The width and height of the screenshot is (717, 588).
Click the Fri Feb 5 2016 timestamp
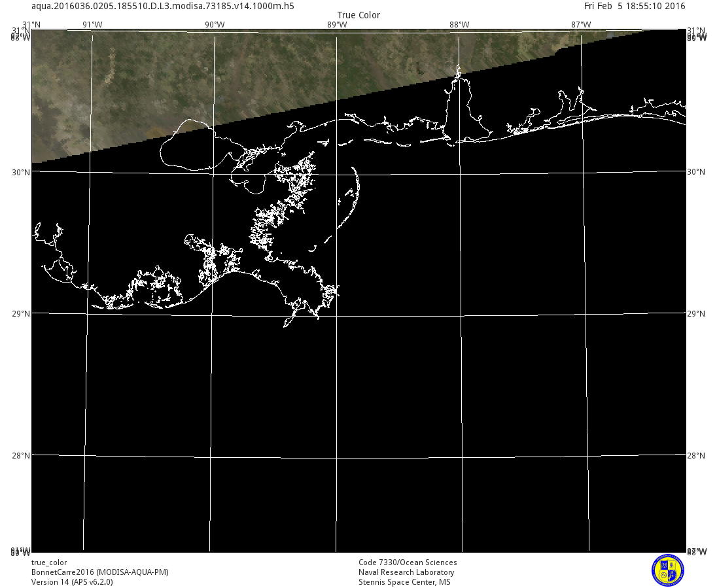tap(635, 6)
